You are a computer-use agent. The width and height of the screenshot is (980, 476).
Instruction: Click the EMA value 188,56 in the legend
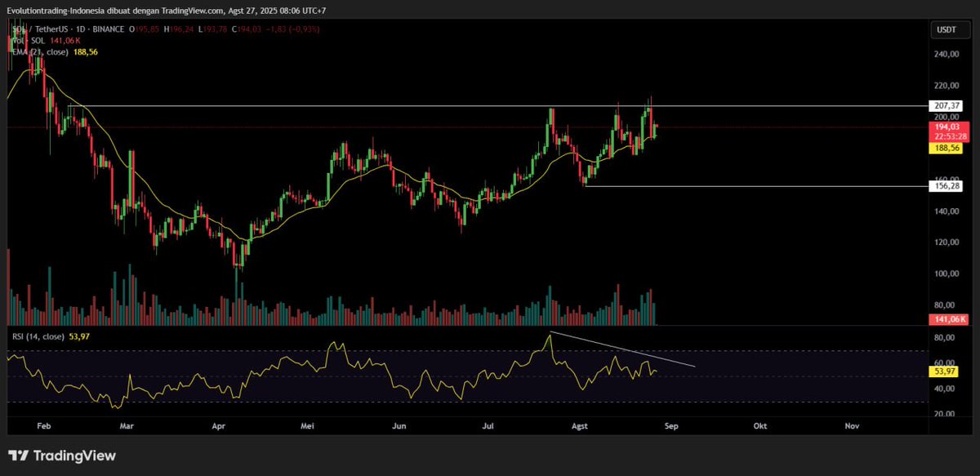pyautogui.click(x=87, y=51)
